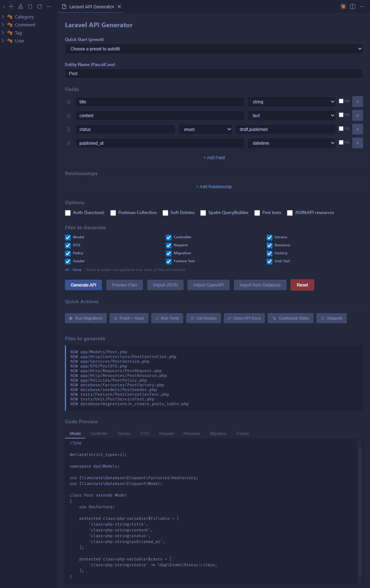Grab the drag handle of the title field
This screenshot has height=588, width=370.
(x=69, y=102)
